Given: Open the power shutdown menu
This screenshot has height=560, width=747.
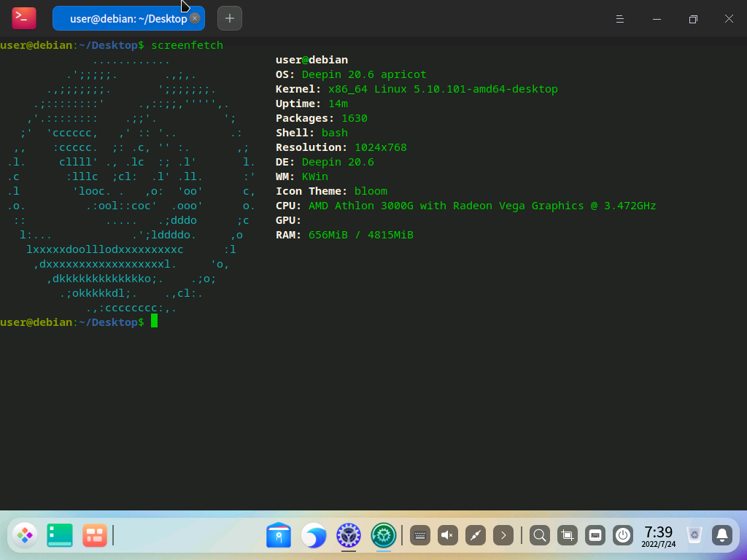Looking at the screenshot, I should pos(623,536).
